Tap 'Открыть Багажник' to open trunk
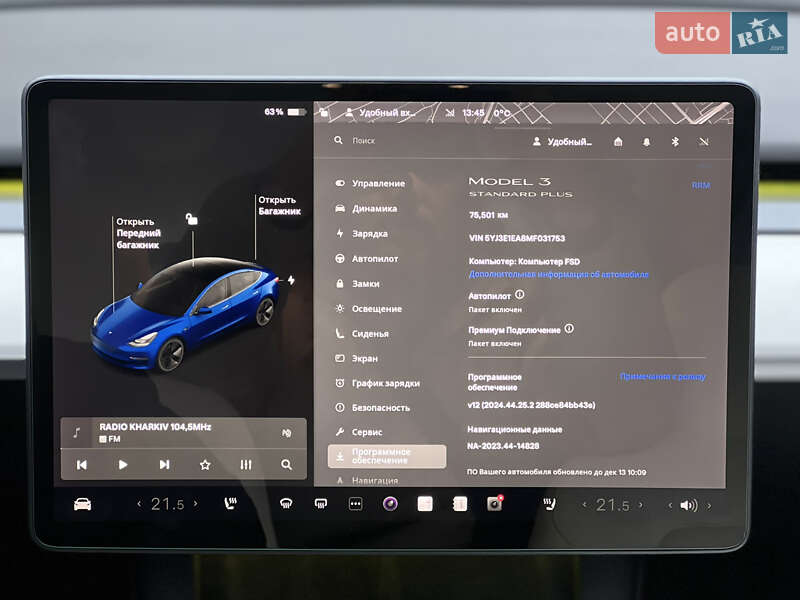This screenshot has width=800, height=600. [x=278, y=205]
